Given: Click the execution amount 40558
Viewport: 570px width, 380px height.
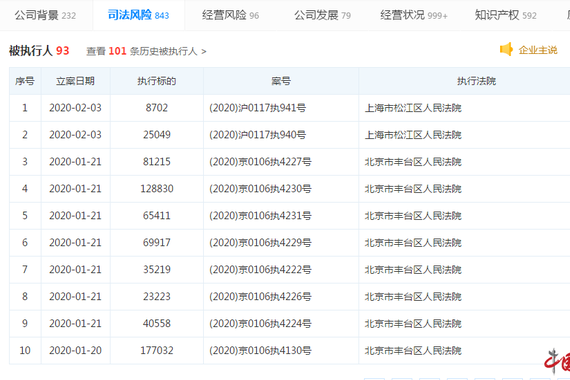Looking at the screenshot, I should pos(157,323).
